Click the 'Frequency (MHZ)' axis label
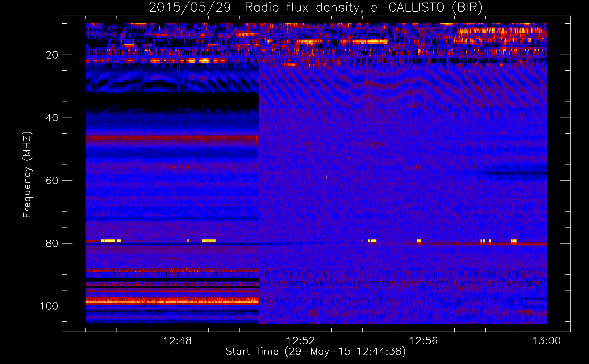The image size is (589, 364). point(27,175)
